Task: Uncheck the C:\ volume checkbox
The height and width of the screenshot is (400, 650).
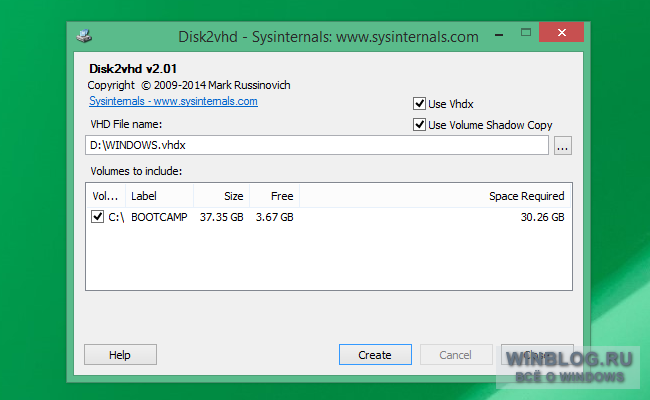Action: click(97, 216)
